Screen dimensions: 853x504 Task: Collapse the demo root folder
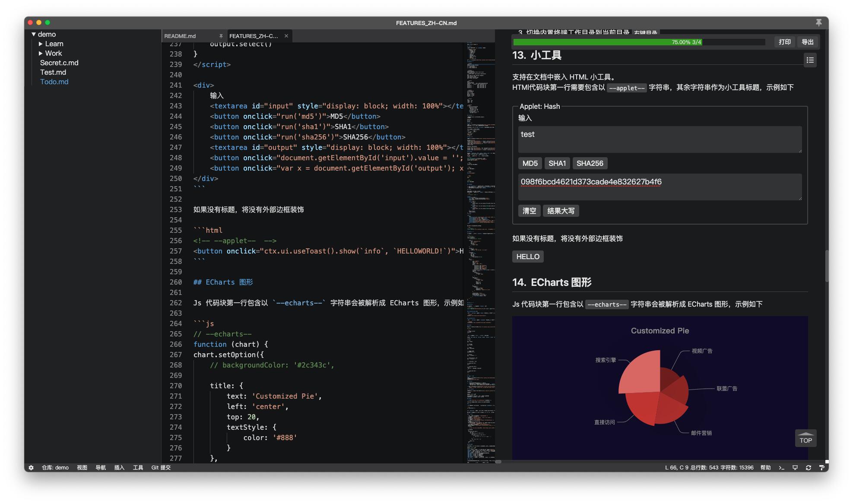(34, 34)
